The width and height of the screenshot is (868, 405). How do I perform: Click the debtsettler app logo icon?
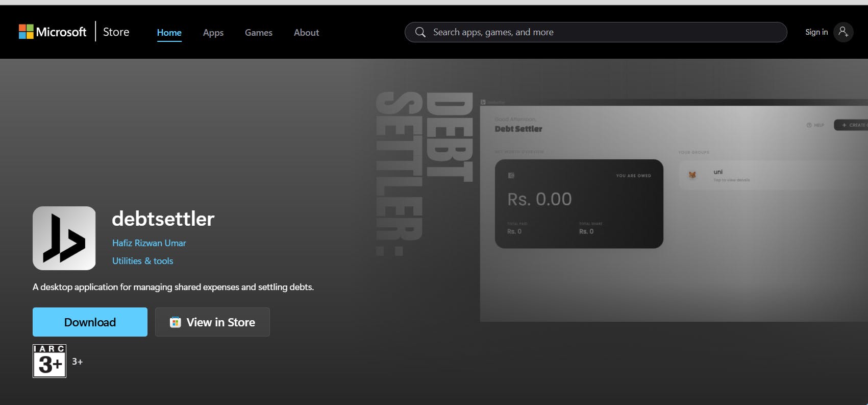coord(64,238)
